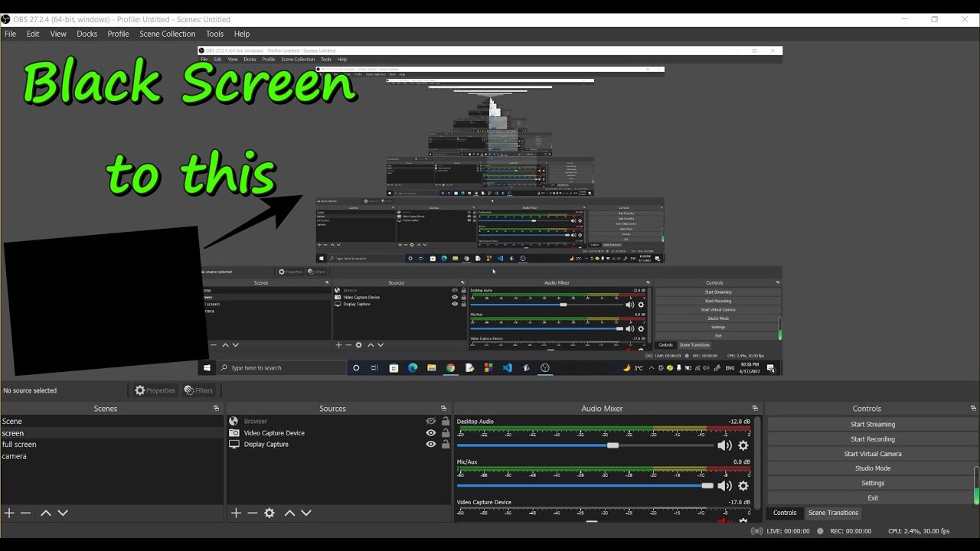Image resolution: width=980 pixels, height=551 pixels.
Task: Hide the Video Capture Device source
Action: click(x=431, y=433)
